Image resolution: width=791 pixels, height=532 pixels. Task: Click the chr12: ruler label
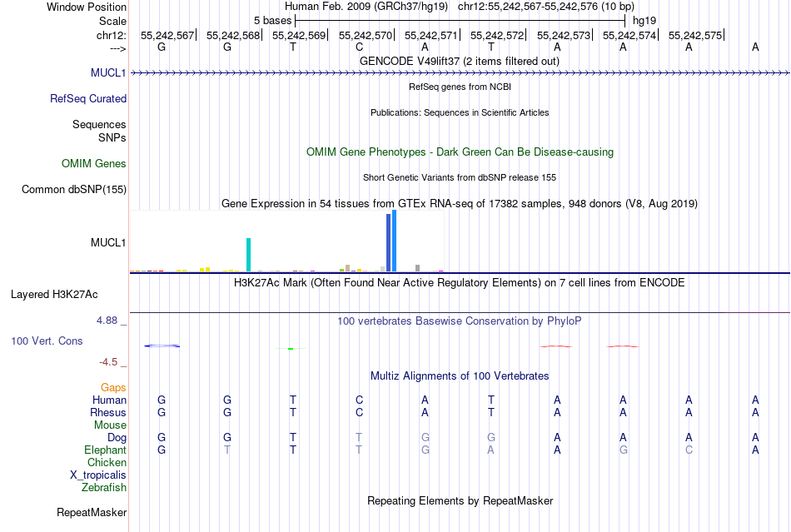click(x=112, y=36)
